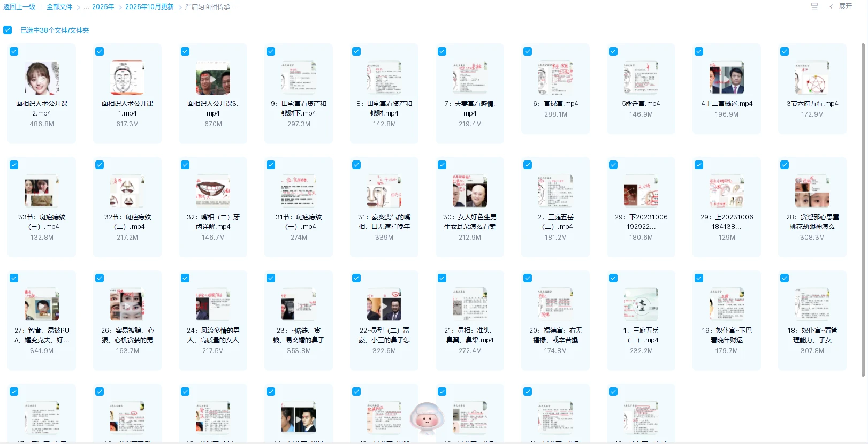Click the file name 6：官禄宫.mp4
The height and width of the screenshot is (444, 868).
click(x=555, y=104)
